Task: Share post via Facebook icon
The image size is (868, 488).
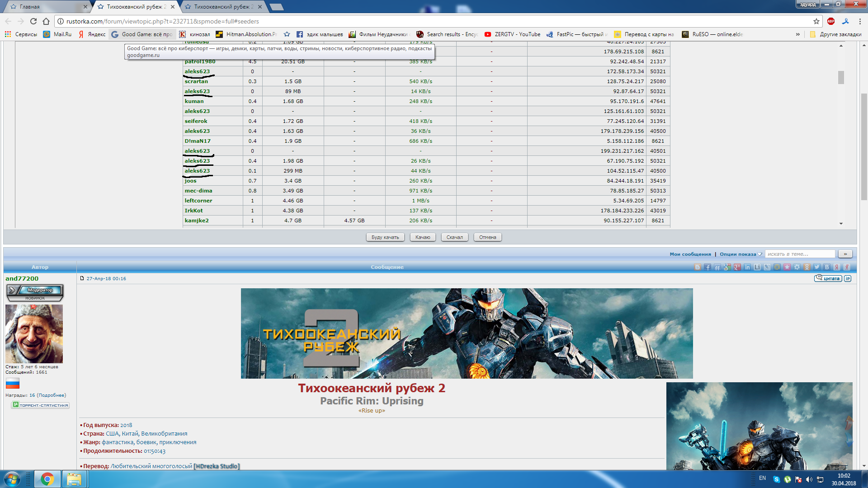Action: pos(708,267)
